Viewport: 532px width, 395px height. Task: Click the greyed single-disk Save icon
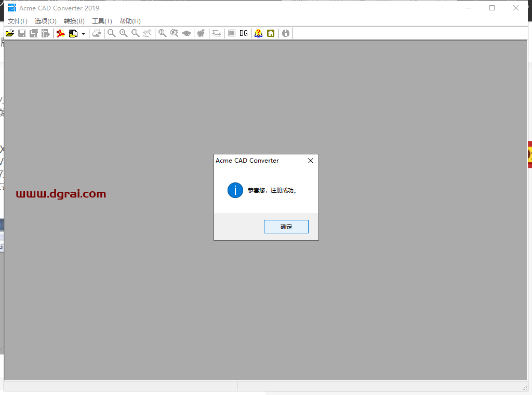pos(22,33)
